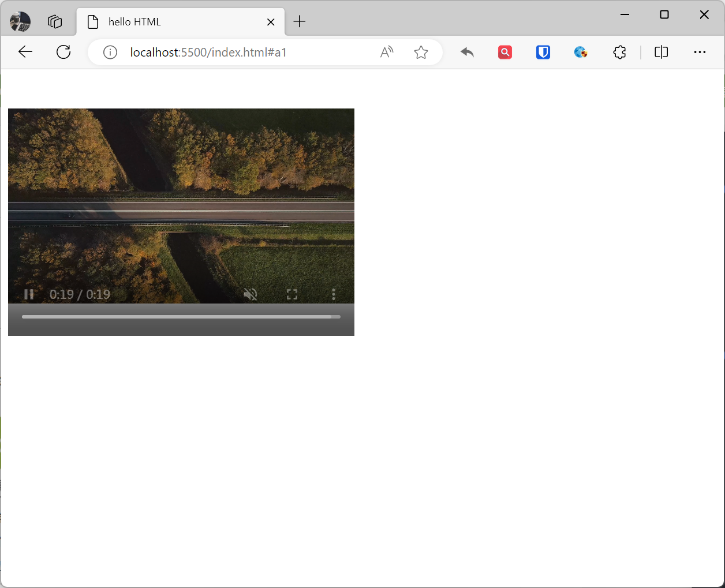Viewport: 725px width, 588px height.
Task: Toggle split screen view
Action: click(x=661, y=53)
